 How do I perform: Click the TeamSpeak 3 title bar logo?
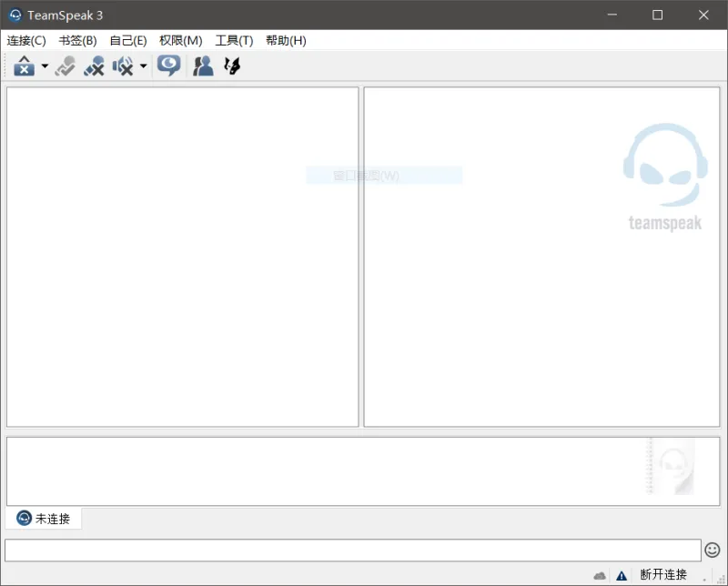[x=15, y=15]
